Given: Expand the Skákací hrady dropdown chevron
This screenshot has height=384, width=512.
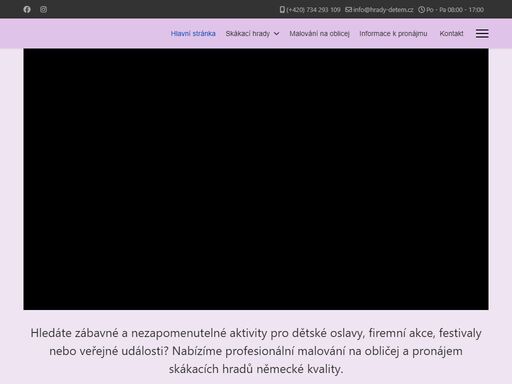Looking at the screenshot, I should (x=276, y=34).
